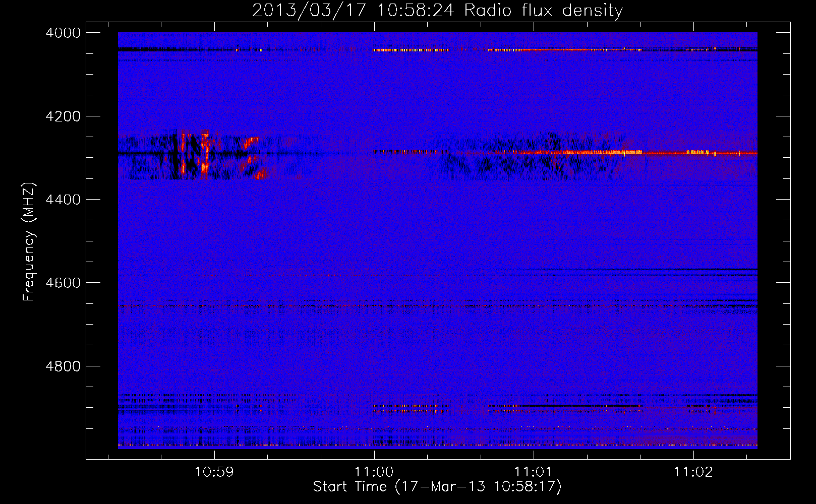Select the 4600 frequency axis label
The image size is (816, 504).
(x=63, y=283)
